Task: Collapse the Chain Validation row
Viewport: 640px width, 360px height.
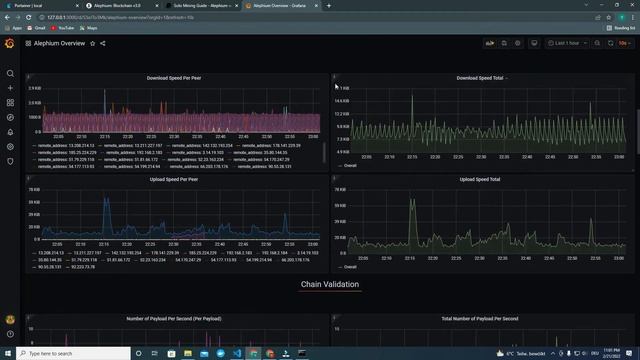Action: click(x=330, y=284)
